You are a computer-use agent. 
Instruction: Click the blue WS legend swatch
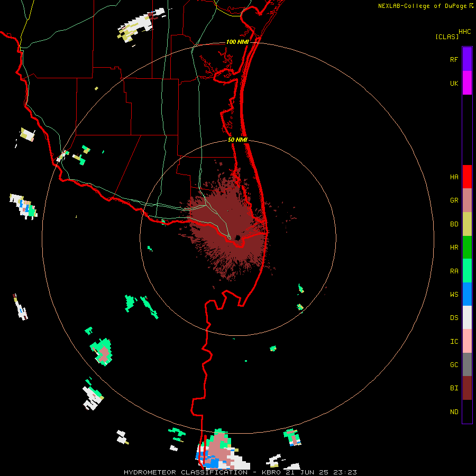coord(467,294)
